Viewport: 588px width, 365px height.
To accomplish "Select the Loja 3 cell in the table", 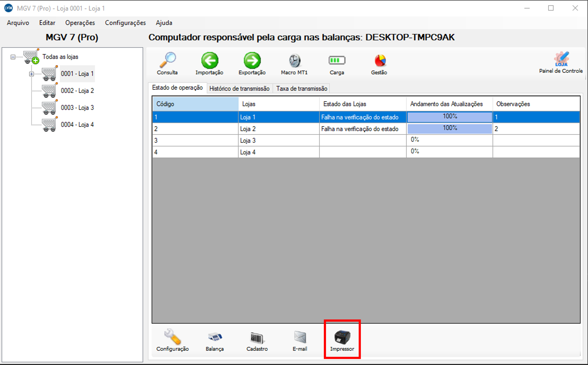I will click(x=279, y=140).
